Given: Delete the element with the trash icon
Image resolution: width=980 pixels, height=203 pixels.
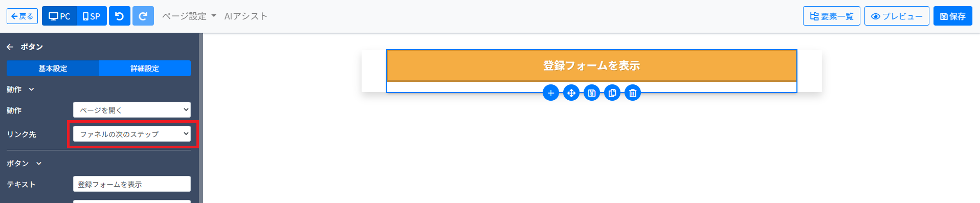Looking at the screenshot, I should pos(633,93).
